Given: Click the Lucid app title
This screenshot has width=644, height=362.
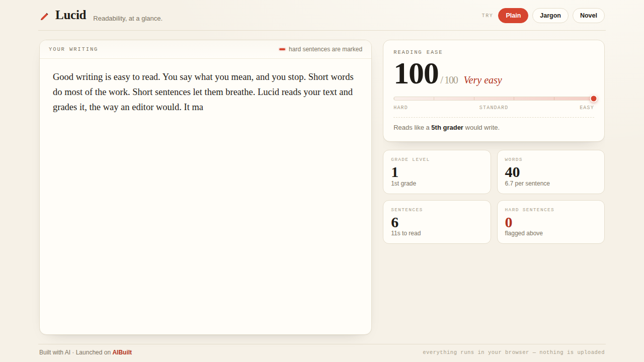Looking at the screenshot, I should [x=71, y=15].
